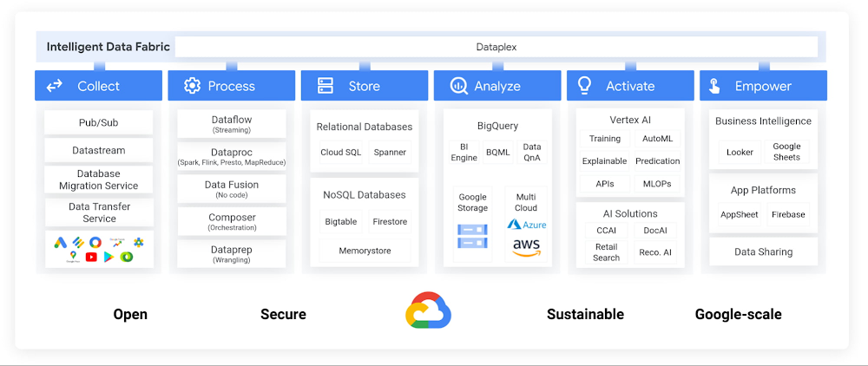Select Data Fusion (No code) box

(232, 189)
